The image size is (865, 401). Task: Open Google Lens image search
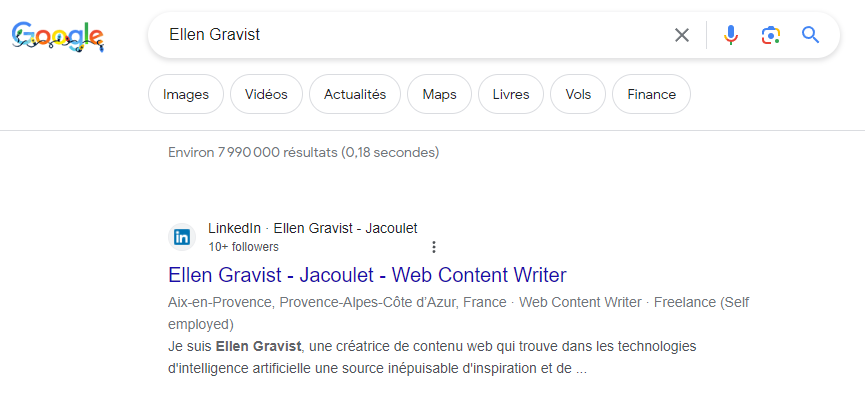(x=770, y=35)
